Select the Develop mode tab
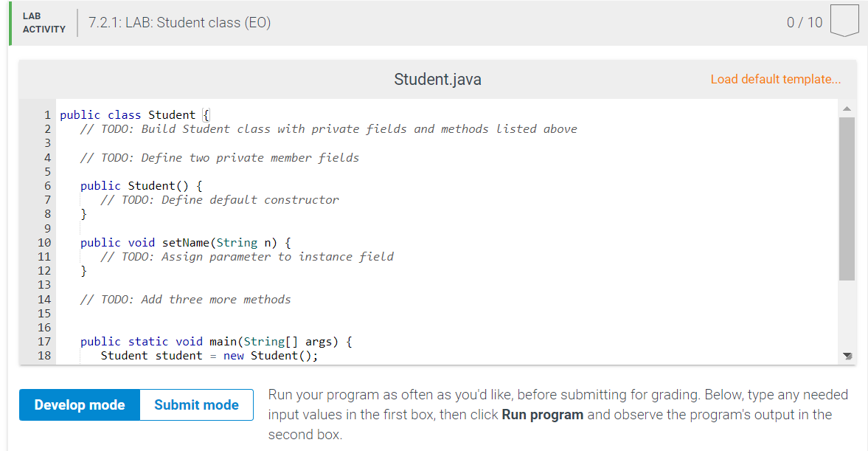 [x=79, y=404]
